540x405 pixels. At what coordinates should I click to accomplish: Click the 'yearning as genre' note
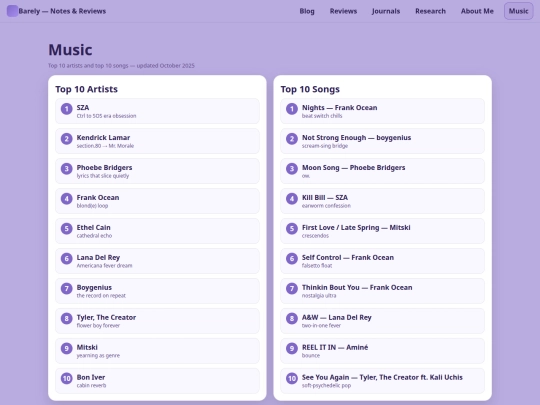pos(98,355)
